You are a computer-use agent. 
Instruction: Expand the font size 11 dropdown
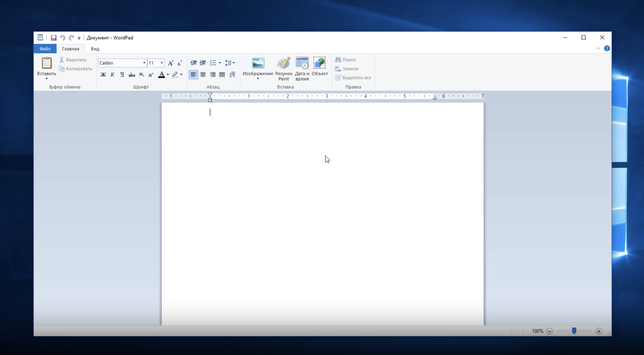(x=162, y=63)
